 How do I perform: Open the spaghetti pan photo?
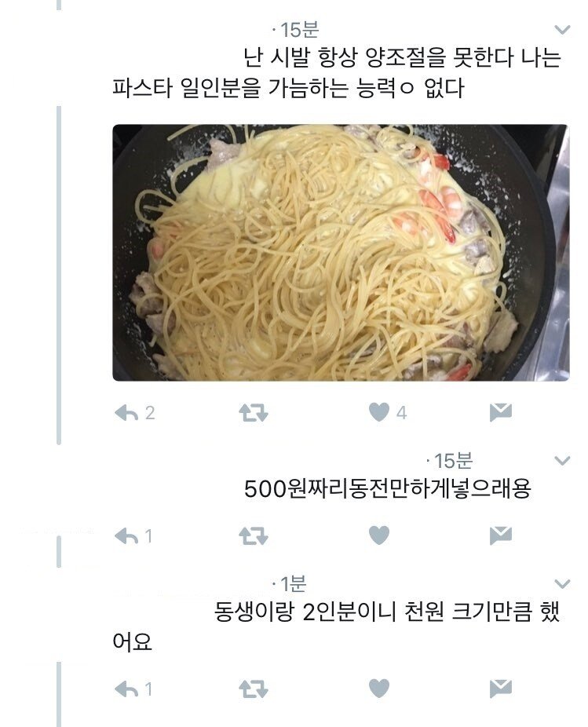point(341,253)
